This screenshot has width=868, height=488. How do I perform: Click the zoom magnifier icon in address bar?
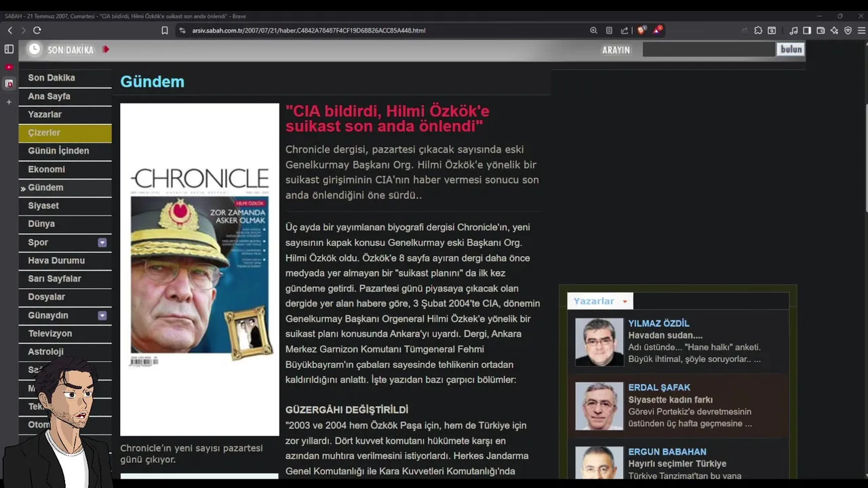coord(594,30)
